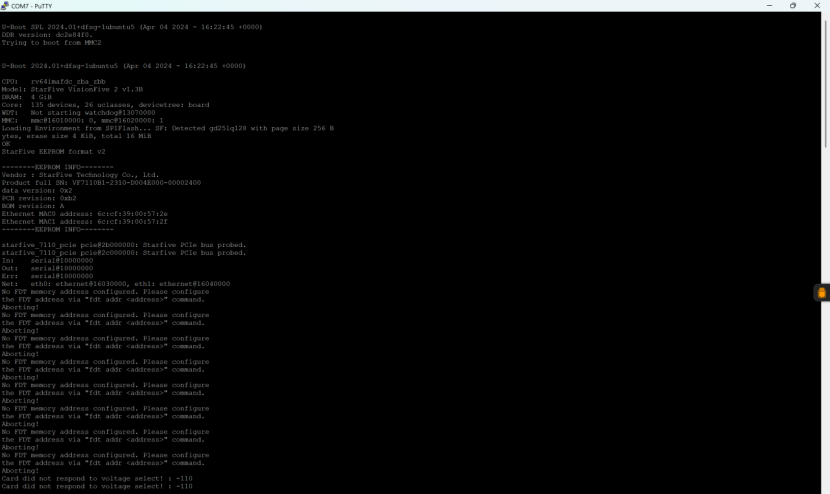The height and width of the screenshot is (494, 830).
Task: Click the terminal's vertical scrollbar track
Action: coord(825,300)
